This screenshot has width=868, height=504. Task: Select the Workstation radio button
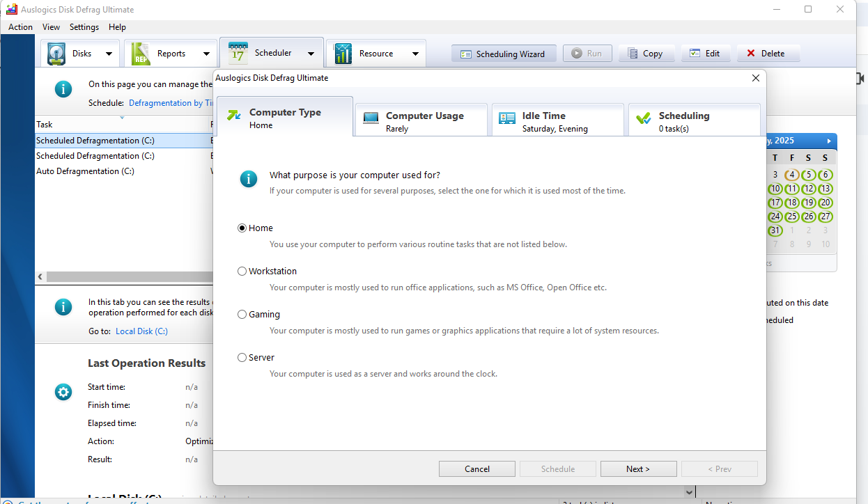(242, 271)
